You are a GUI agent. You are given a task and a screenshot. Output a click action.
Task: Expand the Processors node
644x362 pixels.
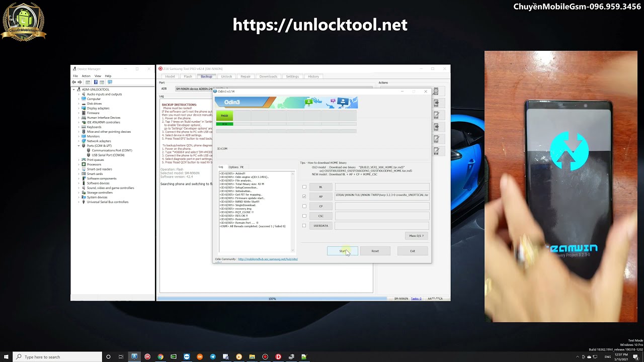coord(79,164)
